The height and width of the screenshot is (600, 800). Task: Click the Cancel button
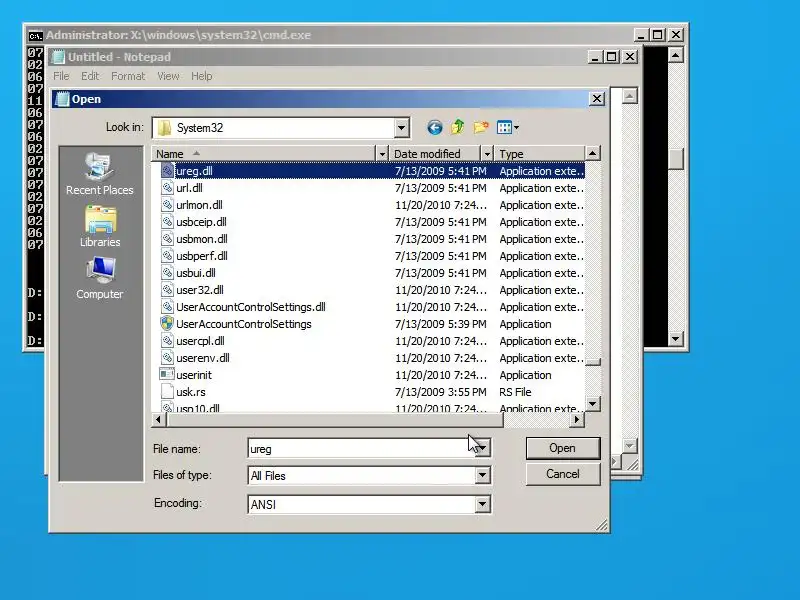click(563, 474)
